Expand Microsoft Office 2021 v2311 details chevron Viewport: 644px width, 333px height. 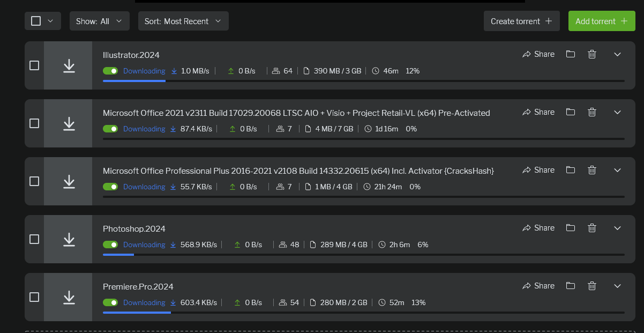(x=617, y=112)
